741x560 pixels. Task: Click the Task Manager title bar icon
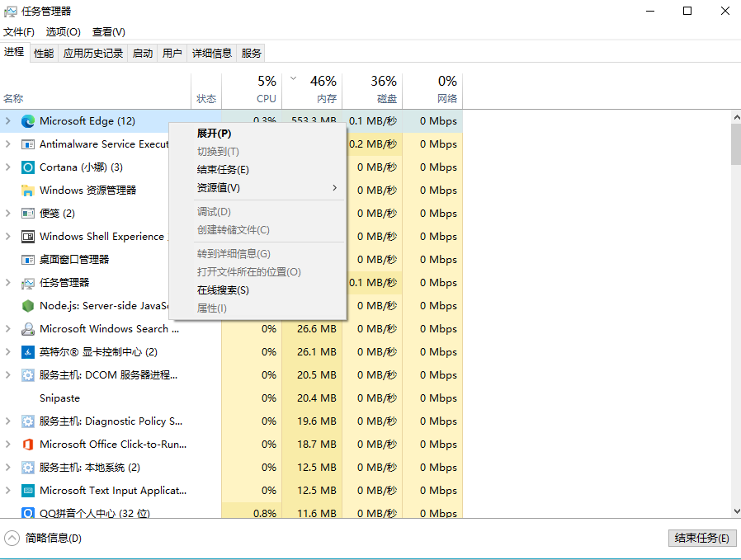pos(11,12)
